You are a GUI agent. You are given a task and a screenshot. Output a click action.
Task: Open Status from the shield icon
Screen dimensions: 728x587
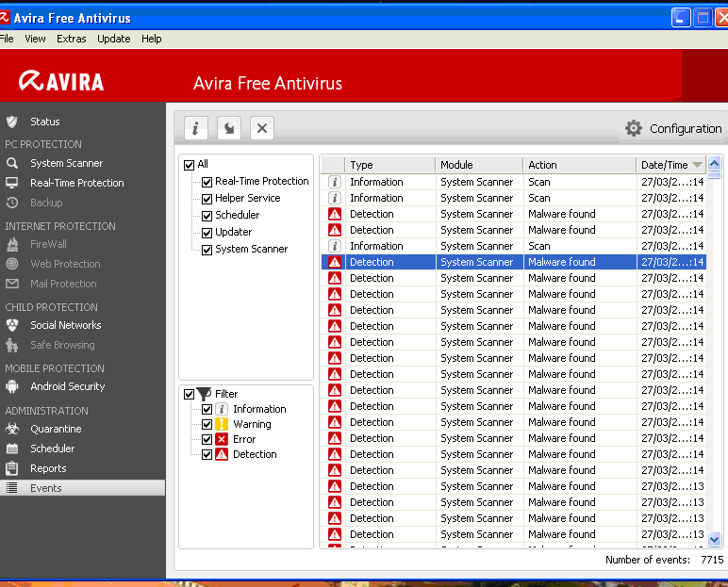(12, 122)
